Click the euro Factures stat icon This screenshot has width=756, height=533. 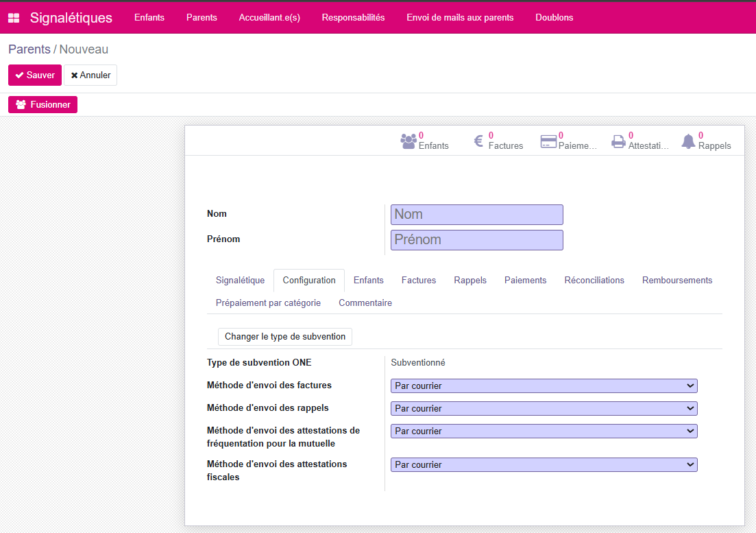(x=478, y=141)
